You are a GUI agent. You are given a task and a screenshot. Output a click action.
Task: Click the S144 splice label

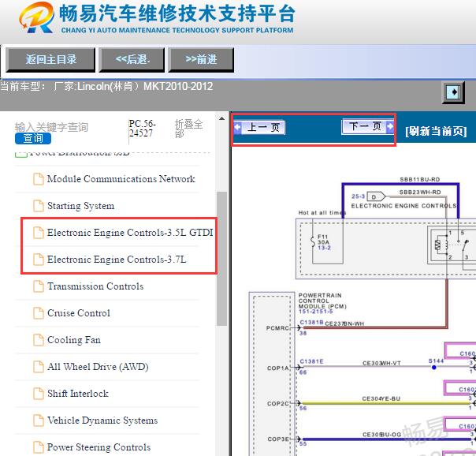(x=436, y=361)
